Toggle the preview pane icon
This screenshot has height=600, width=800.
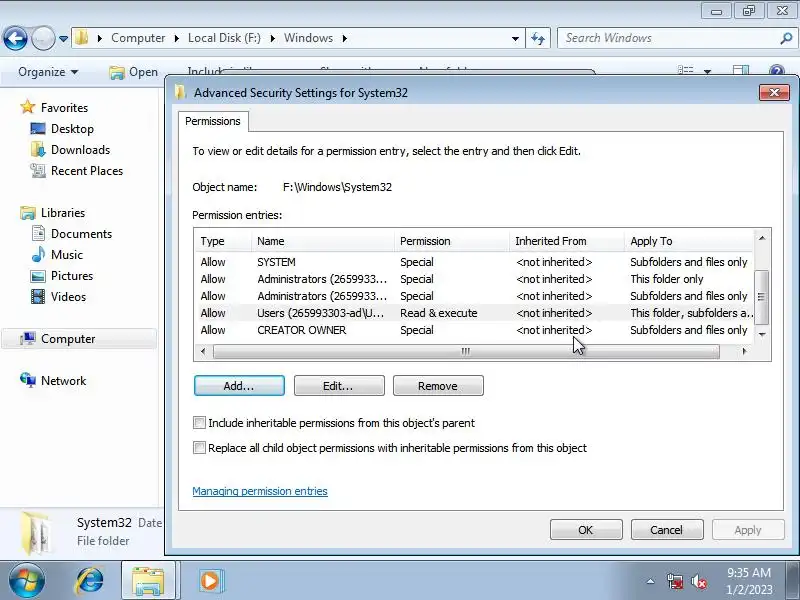click(x=741, y=70)
